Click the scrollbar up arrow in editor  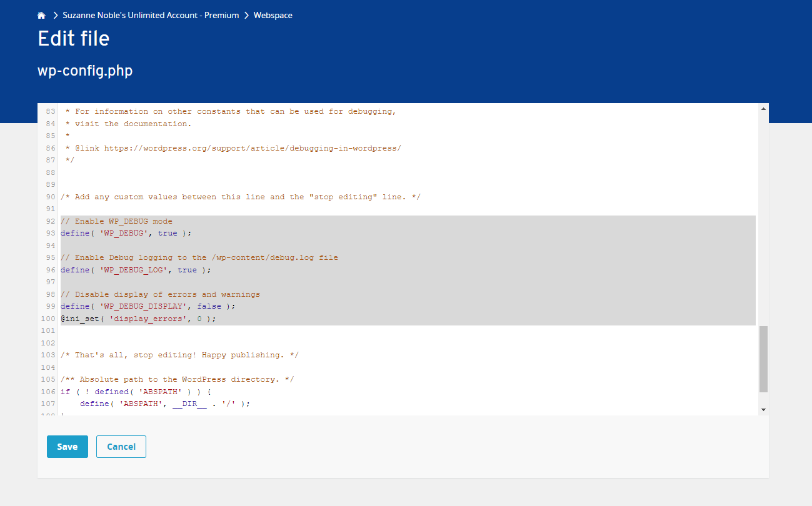(763, 109)
